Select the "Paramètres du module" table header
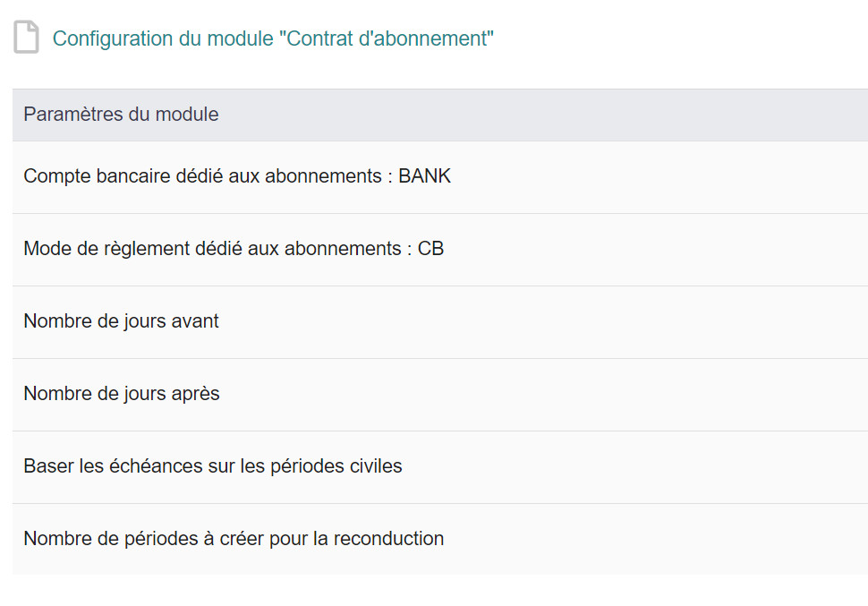This screenshot has height=606, width=868. [121, 115]
